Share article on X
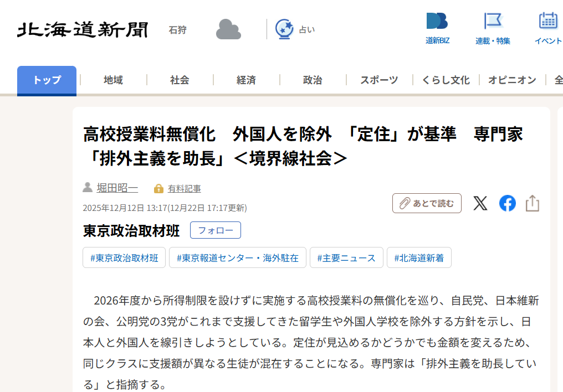 pos(480,203)
